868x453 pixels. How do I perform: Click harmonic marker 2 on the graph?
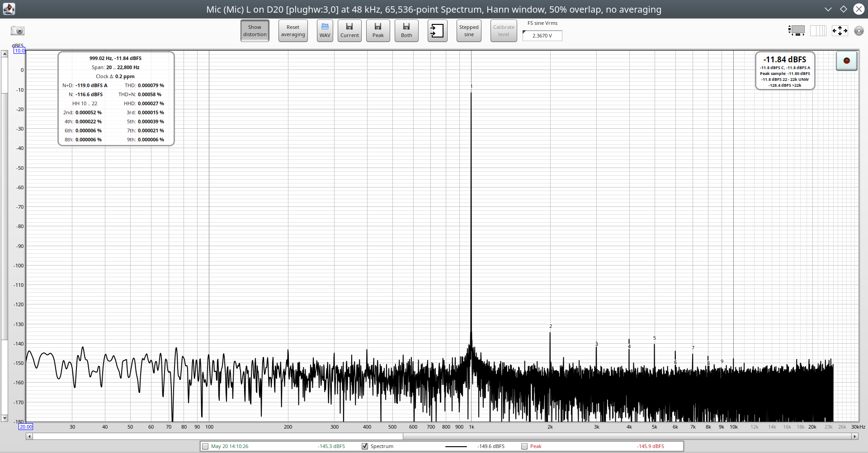pyautogui.click(x=551, y=326)
